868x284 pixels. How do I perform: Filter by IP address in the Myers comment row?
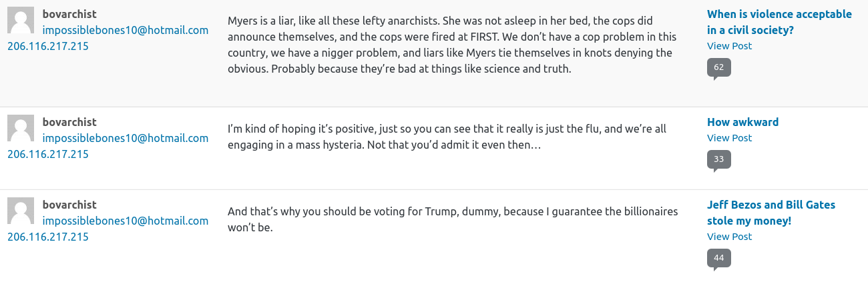pyautogui.click(x=48, y=46)
